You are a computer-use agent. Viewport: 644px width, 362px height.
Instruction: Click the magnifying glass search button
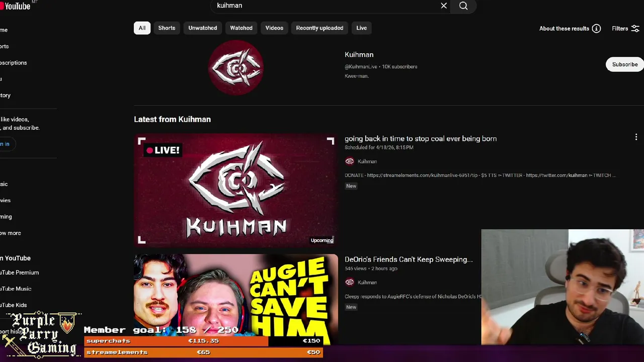click(x=463, y=6)
